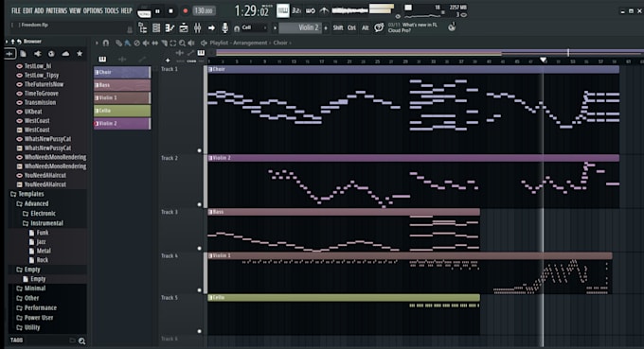Viewport: 644px width, 349px height.
Task: Add new pattern with plus button
Action: click(326, 27)
